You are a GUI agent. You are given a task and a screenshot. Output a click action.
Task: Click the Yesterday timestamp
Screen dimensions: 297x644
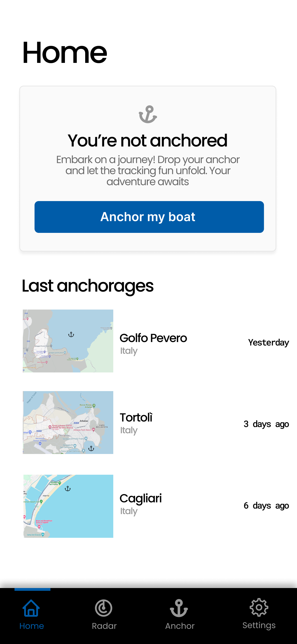tap(268, 342)
